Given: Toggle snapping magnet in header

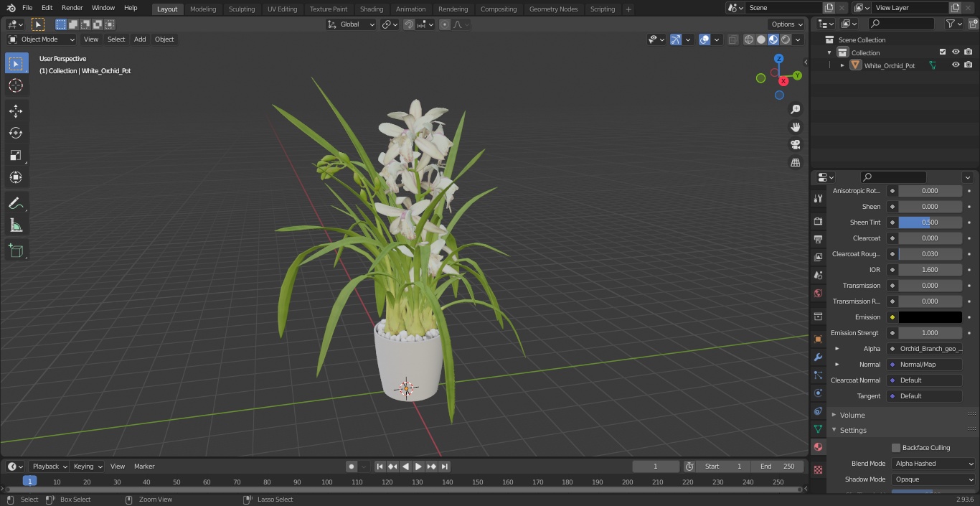Looking at the screenshot, I should [x=409, y=24].
